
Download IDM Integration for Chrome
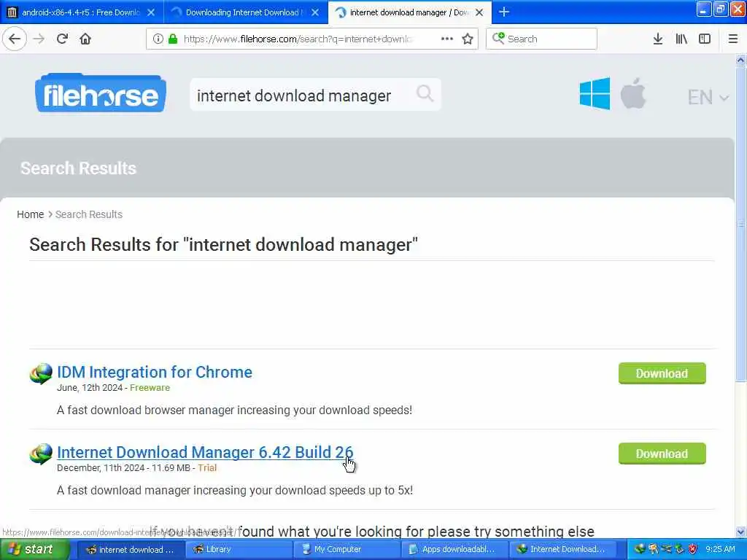[662, 373]
